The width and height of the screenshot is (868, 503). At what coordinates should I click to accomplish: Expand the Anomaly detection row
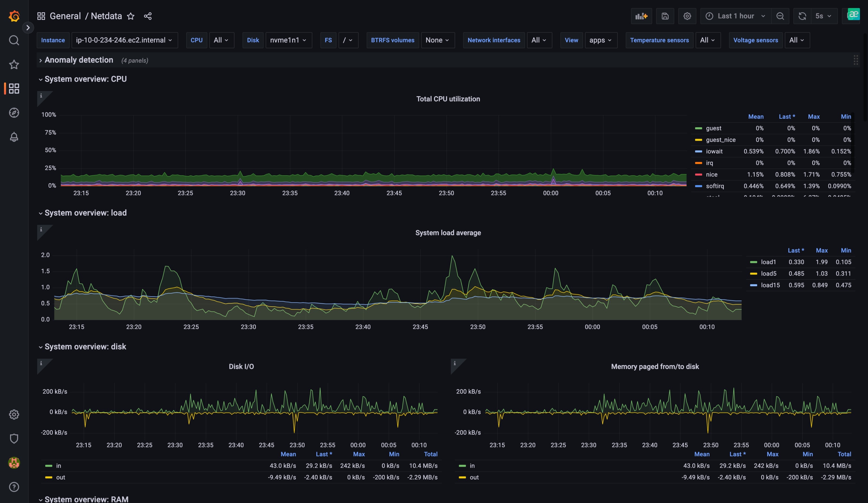79,60
